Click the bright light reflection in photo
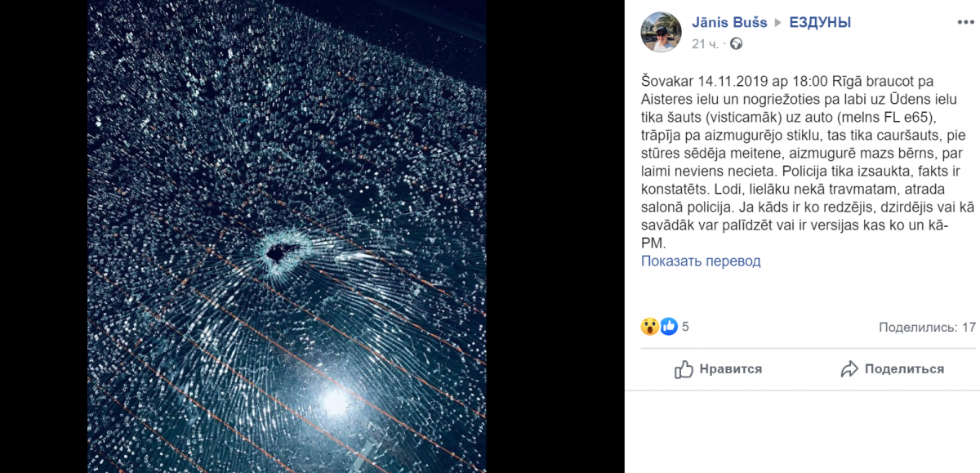Screen dimensions: 980x473 [334, 400]
